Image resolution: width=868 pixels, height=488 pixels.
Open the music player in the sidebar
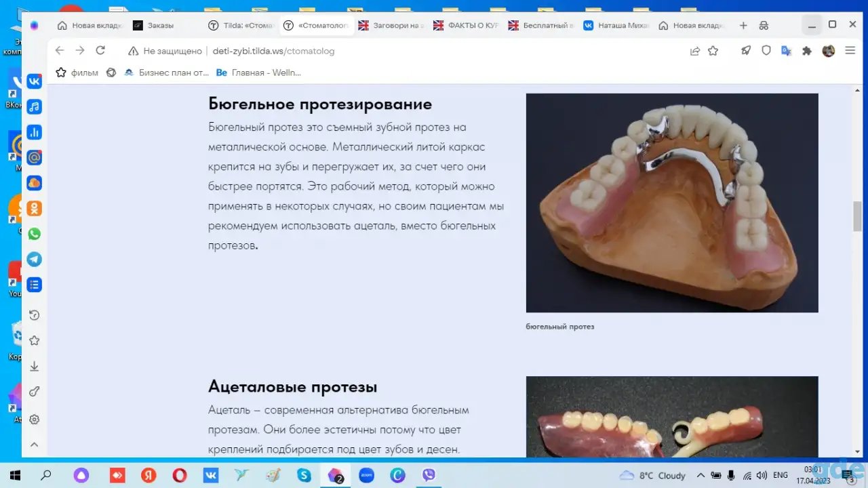[x=34, y=106]
